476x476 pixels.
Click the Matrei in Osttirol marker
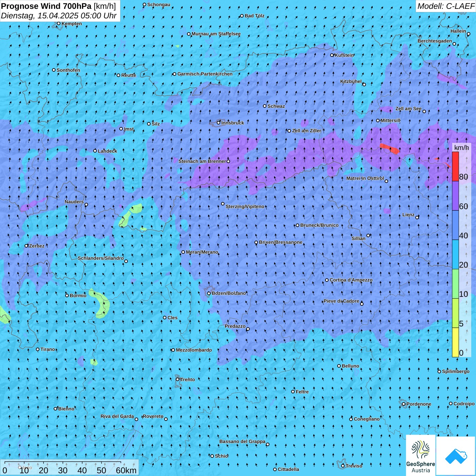click(386, 181)
